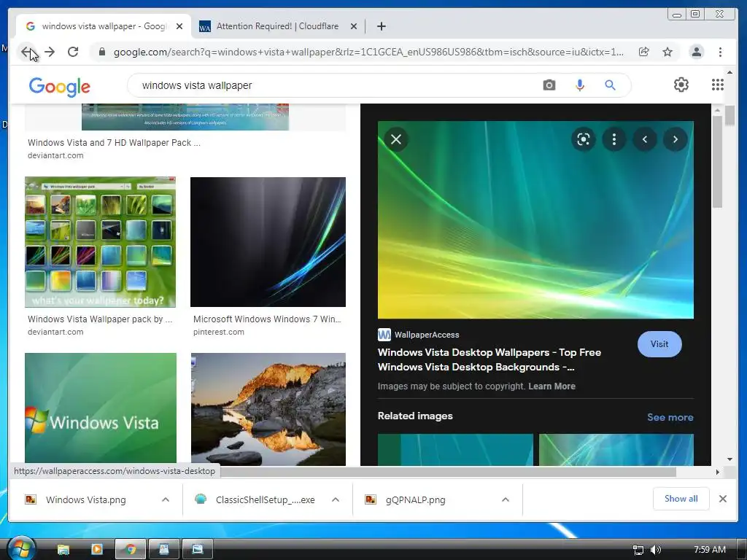Reload the current page

[x=73, y=52]
